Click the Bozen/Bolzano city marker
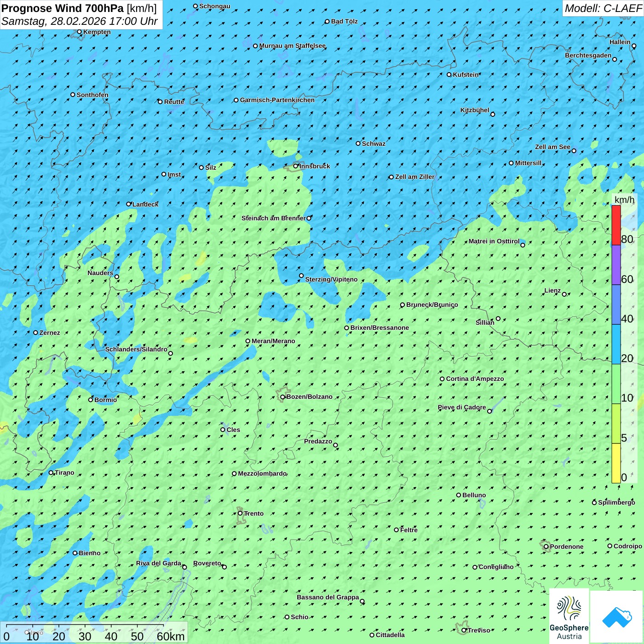 (x=282, y=397)
